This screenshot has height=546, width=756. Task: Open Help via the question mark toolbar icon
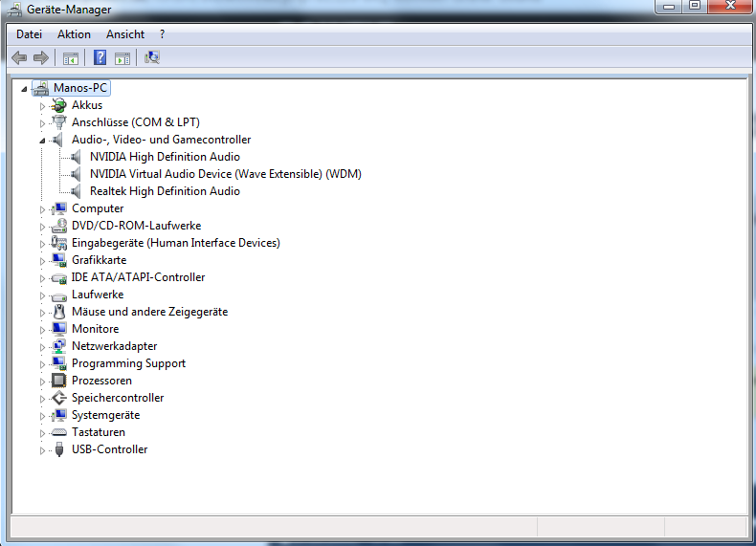point(100,57)
